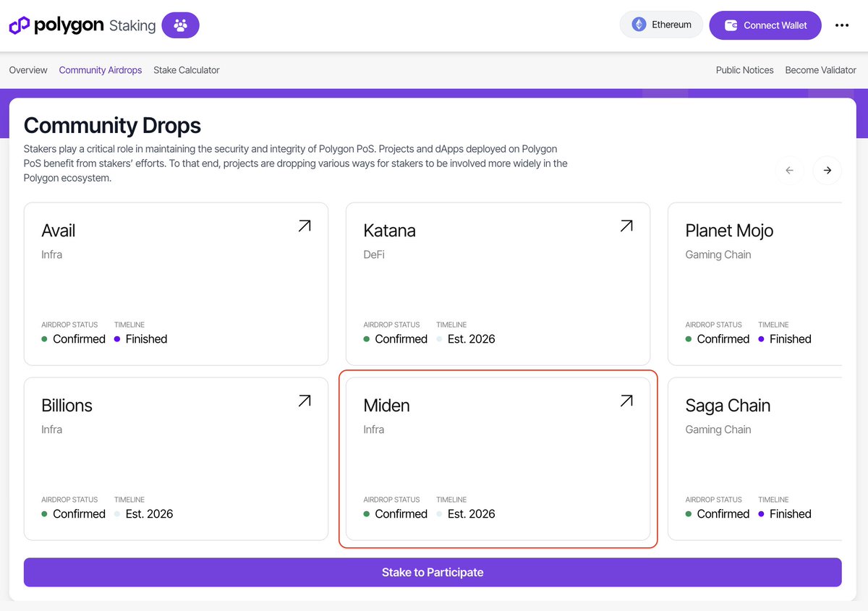Click the Avail card title
The image size is (868, 611).
(x=59, y=231)
